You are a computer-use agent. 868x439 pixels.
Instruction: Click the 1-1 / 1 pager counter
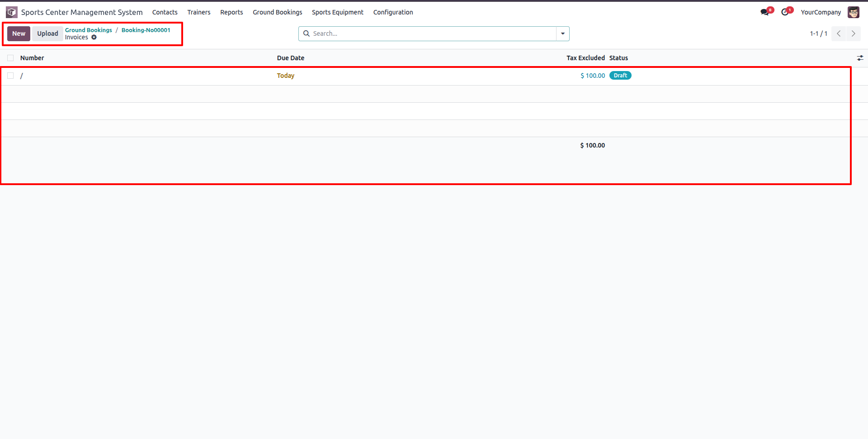tap(818, 33)
